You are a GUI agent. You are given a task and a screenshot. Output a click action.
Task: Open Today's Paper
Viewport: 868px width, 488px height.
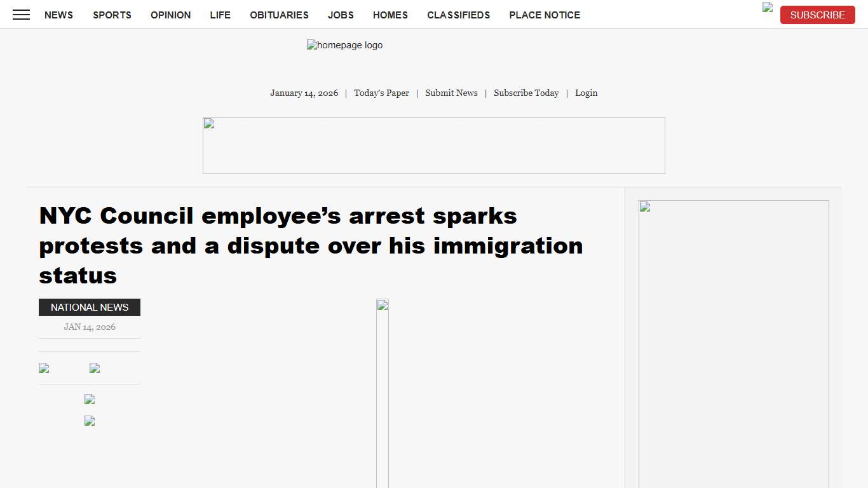tap(381, 93)
